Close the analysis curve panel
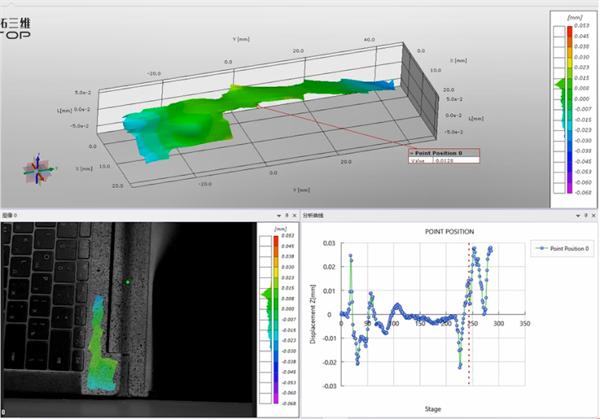The height and width of the screenshot is (419, 600). tap(593, 216)
